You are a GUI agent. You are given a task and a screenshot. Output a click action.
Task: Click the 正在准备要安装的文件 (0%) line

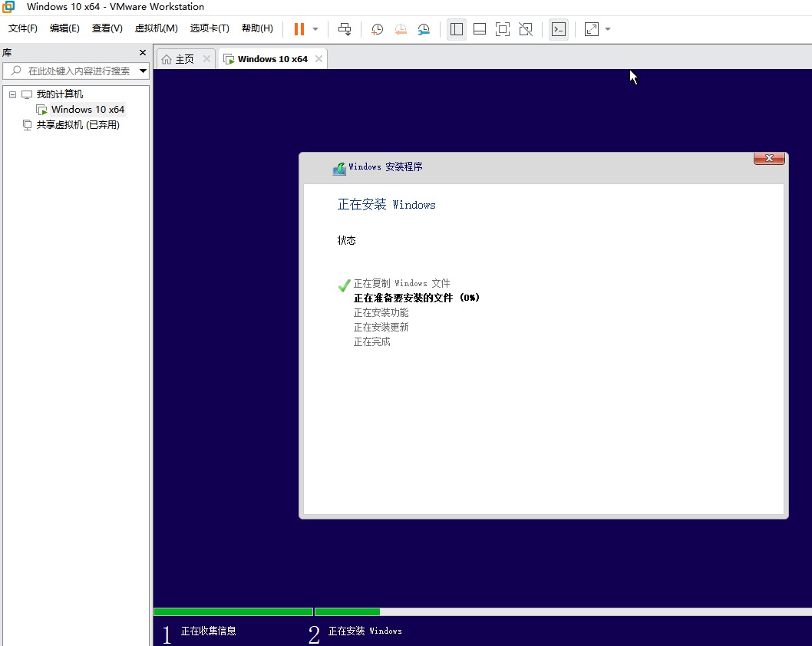pyautogui.click(x=416, y=298)
